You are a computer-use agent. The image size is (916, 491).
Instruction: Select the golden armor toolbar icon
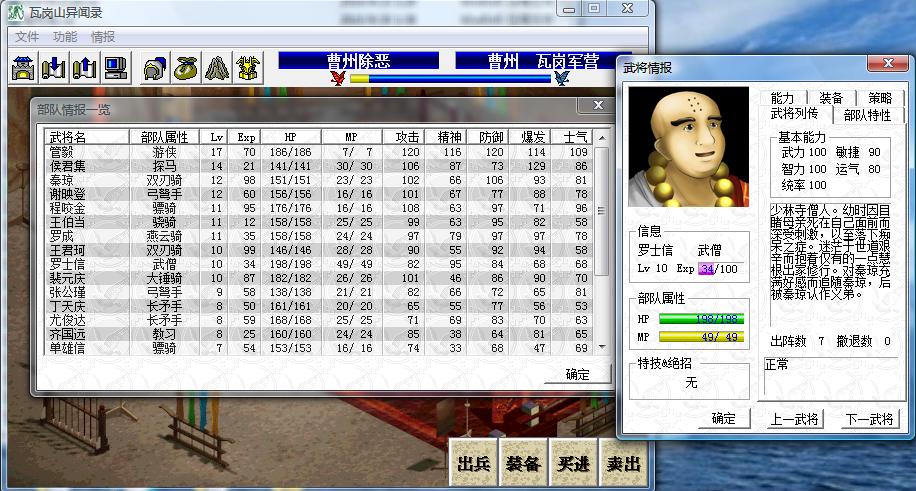tap(248, 68)
